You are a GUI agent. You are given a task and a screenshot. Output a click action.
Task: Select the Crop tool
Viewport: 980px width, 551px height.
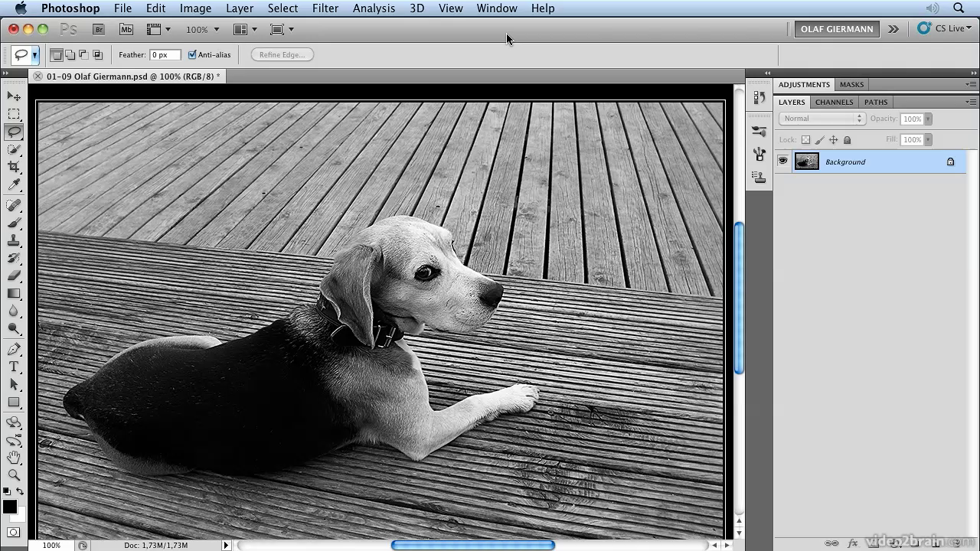coord(14,167)
